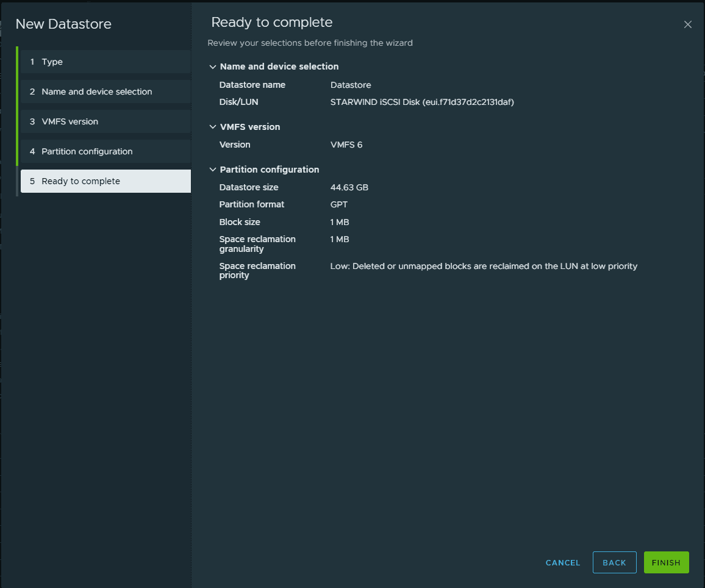Click the New Datastore wizard title
This screenshot has width=705, height=588.
[x=63, y=24]
